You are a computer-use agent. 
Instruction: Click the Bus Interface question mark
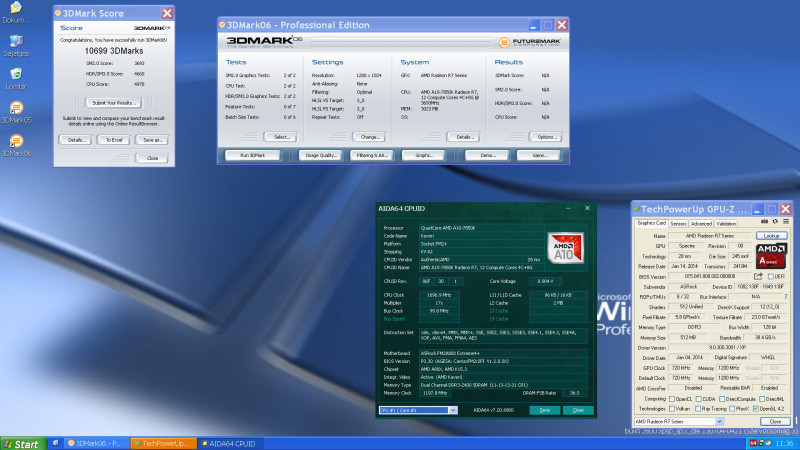pos(785,296)
